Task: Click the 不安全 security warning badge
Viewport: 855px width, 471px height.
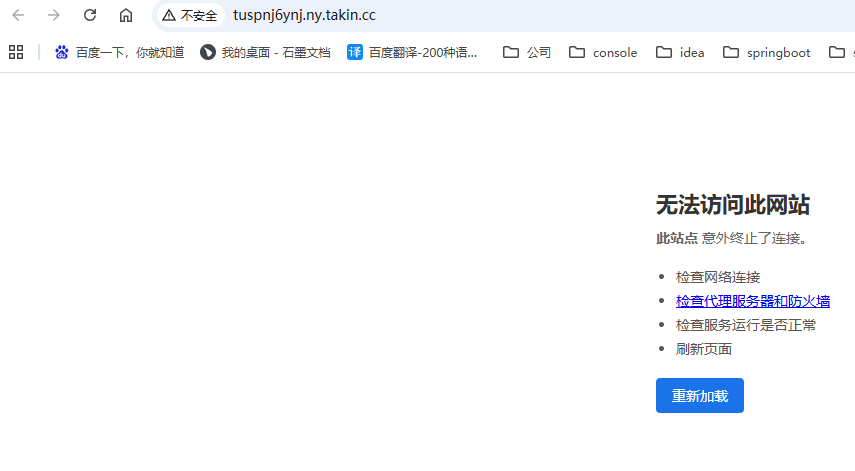Action: [189, 15]
